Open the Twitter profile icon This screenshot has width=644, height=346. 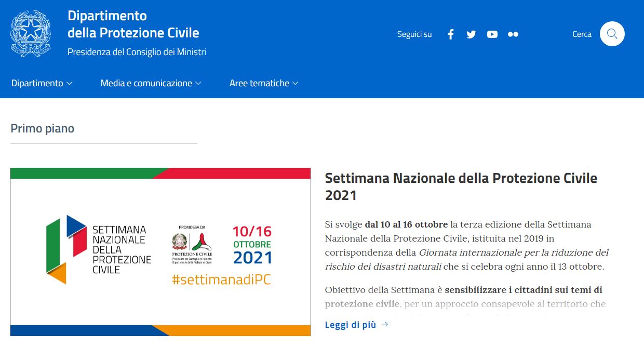point(471,34)
